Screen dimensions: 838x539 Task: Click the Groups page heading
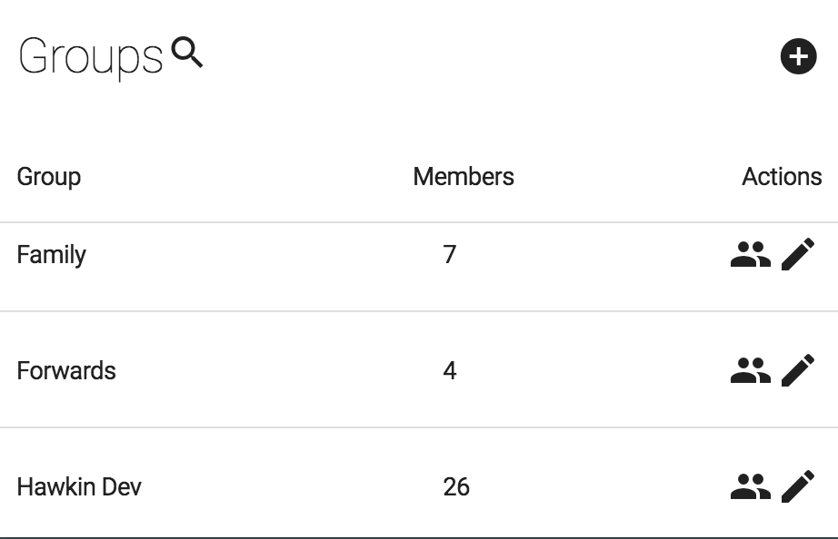tap(90, 58)
